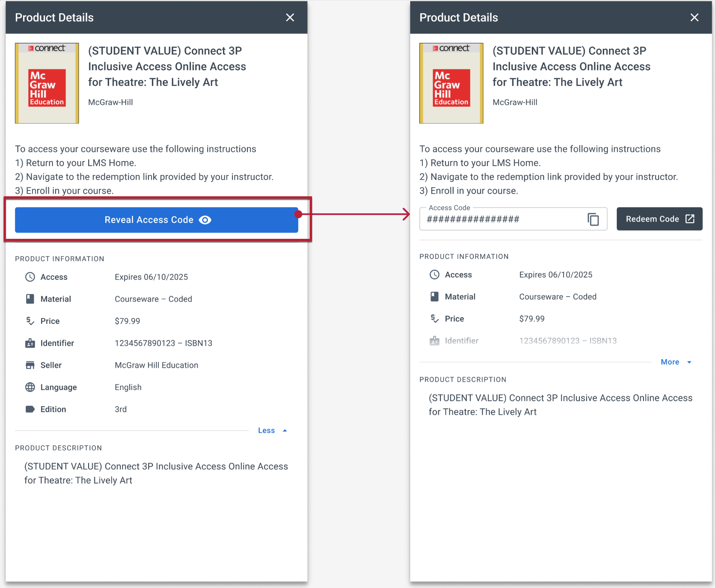715x588 pixels.
Task: Click the More dropdown arrow
Action: tap(689, 362)
